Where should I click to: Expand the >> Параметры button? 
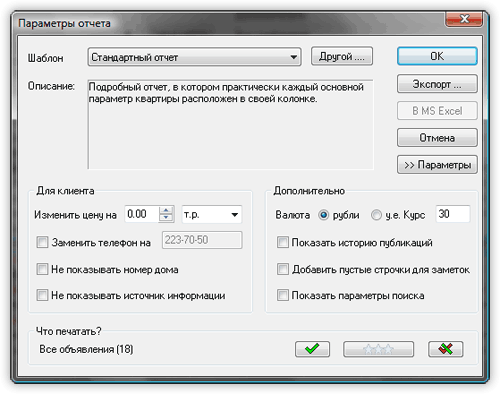(437, 165)
